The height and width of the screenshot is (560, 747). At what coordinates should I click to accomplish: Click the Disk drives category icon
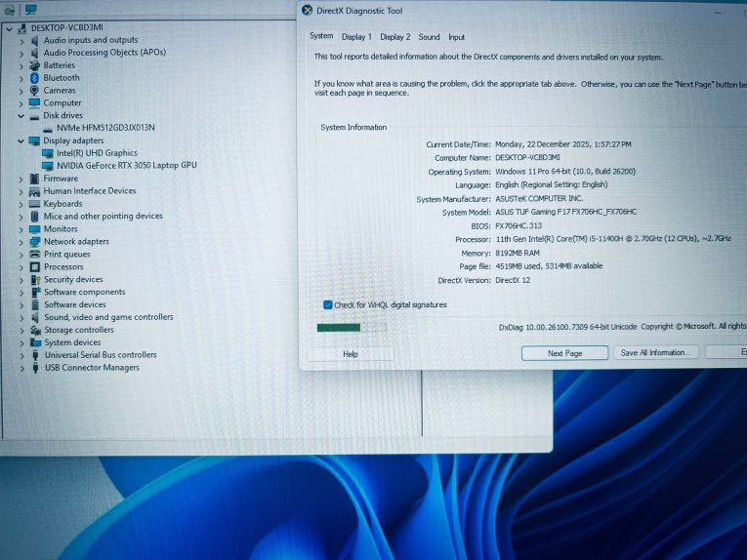34,116
